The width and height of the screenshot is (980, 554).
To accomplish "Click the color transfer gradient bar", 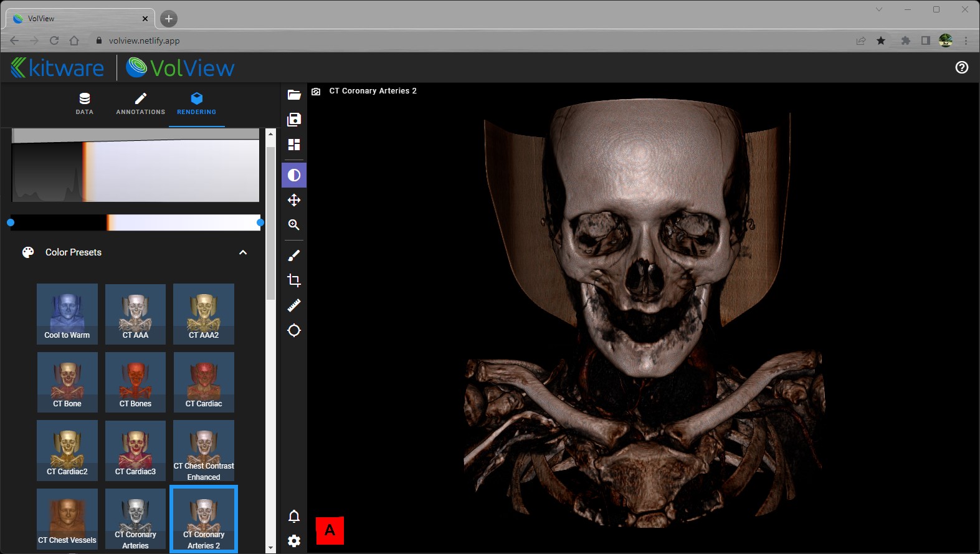I will coord(135,222).
